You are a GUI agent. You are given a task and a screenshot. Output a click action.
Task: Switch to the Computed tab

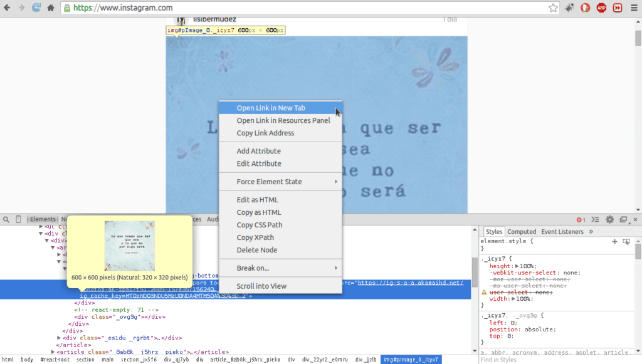tap(522, 232)
